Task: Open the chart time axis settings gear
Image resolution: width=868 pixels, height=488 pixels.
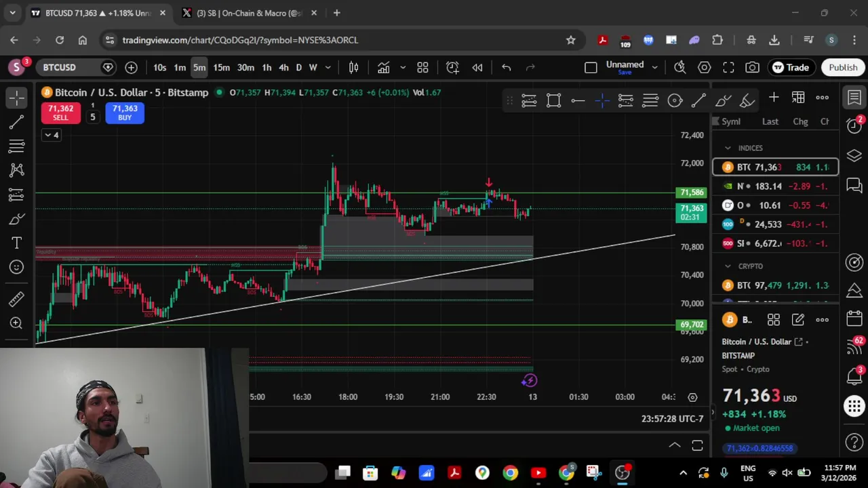Action: (692, 397)
